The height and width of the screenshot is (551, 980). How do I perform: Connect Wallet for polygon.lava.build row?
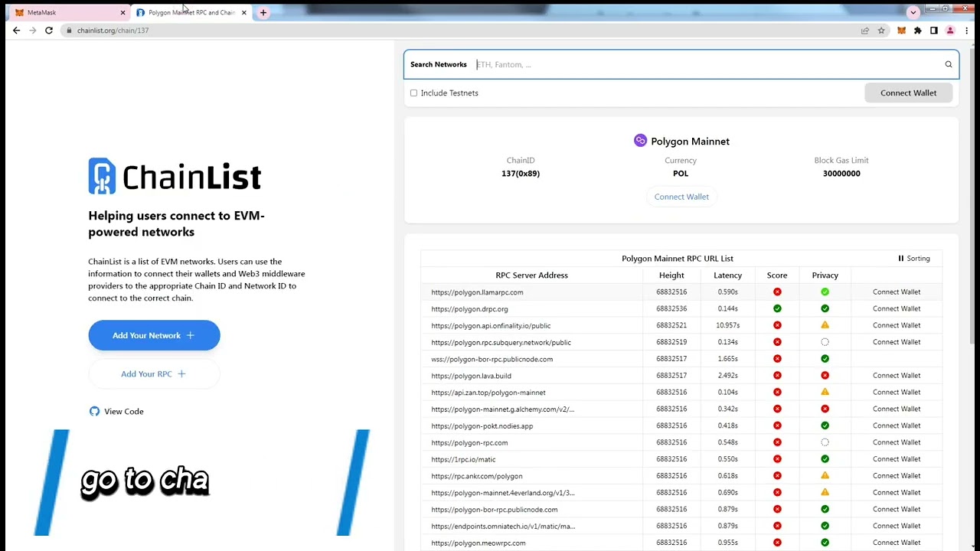pyautogui.click(x=897, y=376)
